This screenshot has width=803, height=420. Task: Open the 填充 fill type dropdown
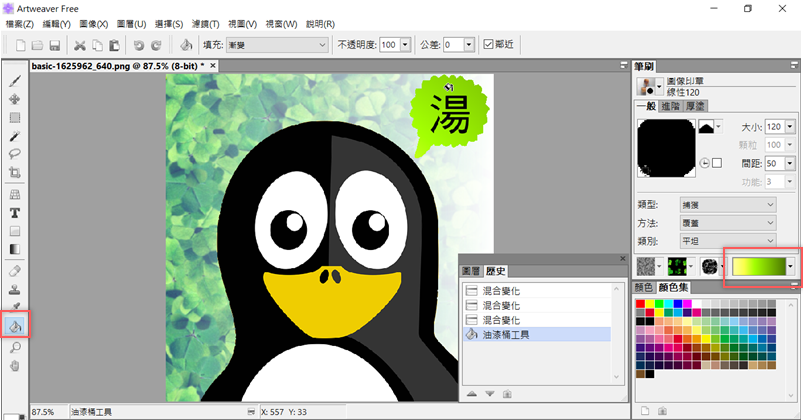(x=278, y=45)
